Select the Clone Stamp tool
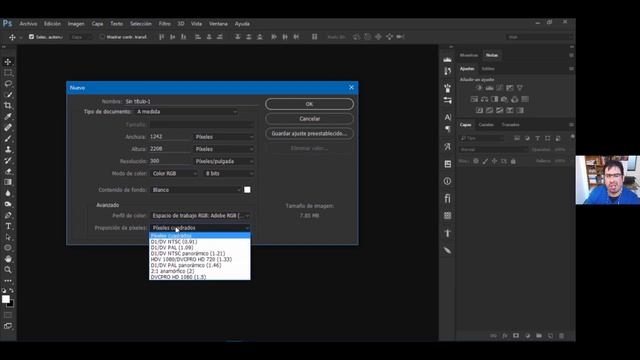Screen dimensions: 640x360 [x=8, y=149]
